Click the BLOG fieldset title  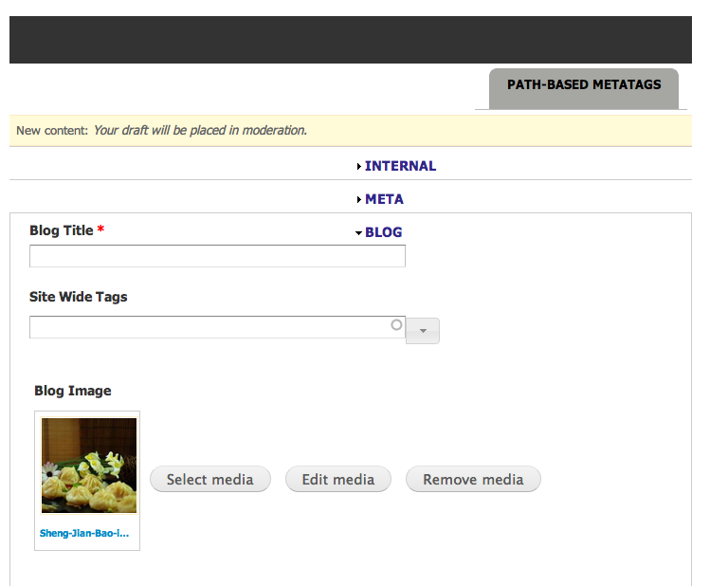click(x=383, y=232)
